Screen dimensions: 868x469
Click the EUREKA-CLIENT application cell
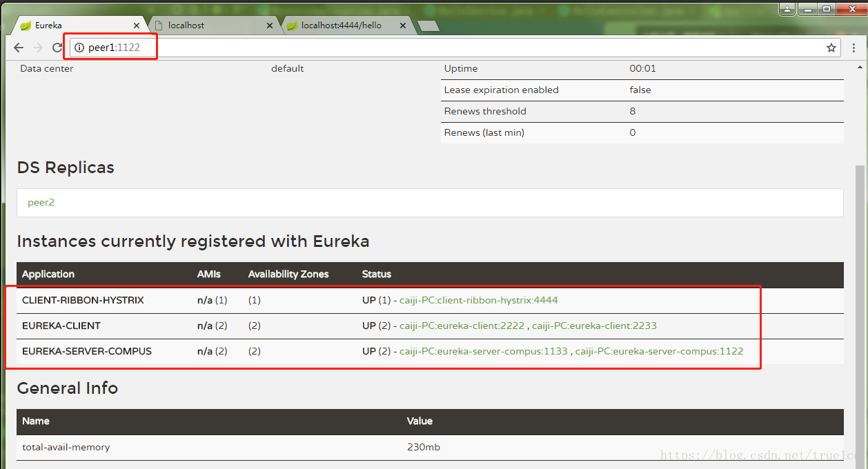(x=61, y=326)
